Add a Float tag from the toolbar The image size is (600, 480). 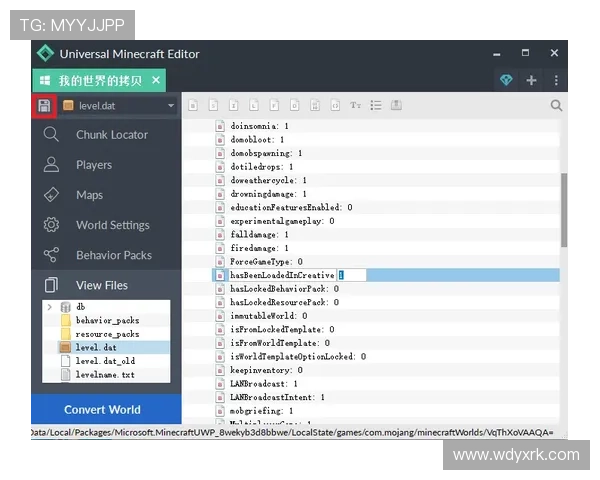click(274, 105)
